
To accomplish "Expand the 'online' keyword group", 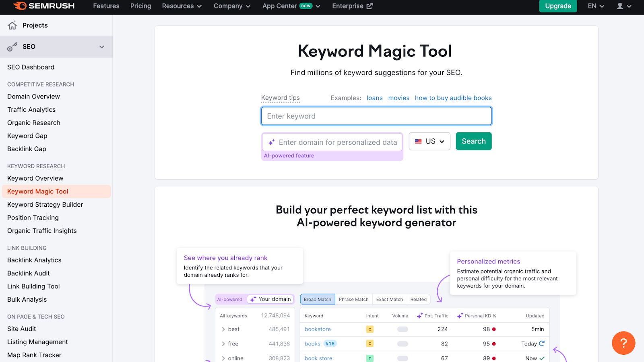I will (x=223, y=358).
